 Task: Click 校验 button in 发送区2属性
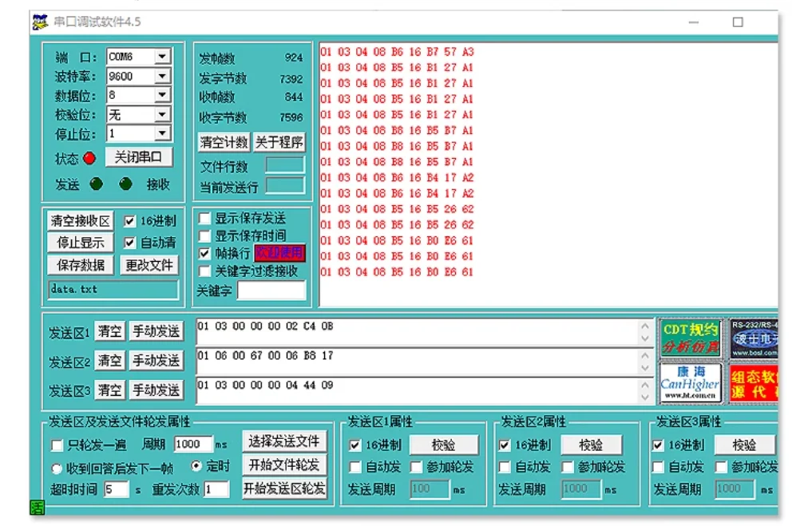(591, 445)
